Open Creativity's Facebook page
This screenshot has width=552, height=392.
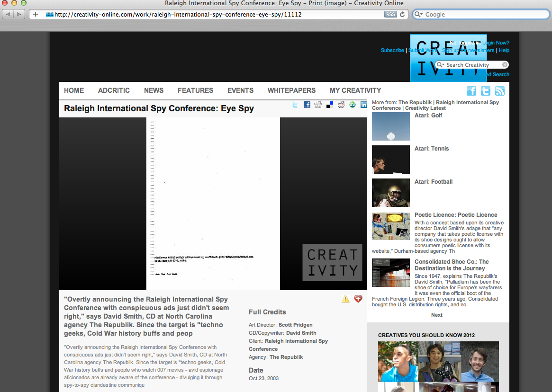[x=471, y=91]
